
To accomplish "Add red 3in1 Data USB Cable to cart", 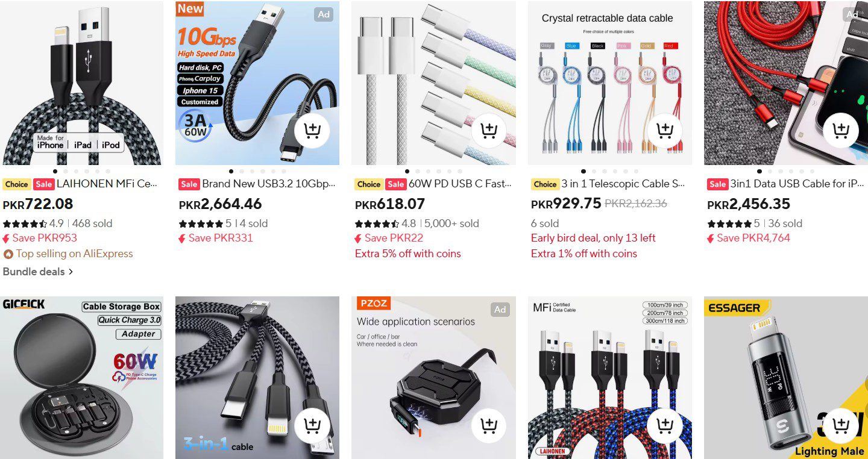I will 840,130.
